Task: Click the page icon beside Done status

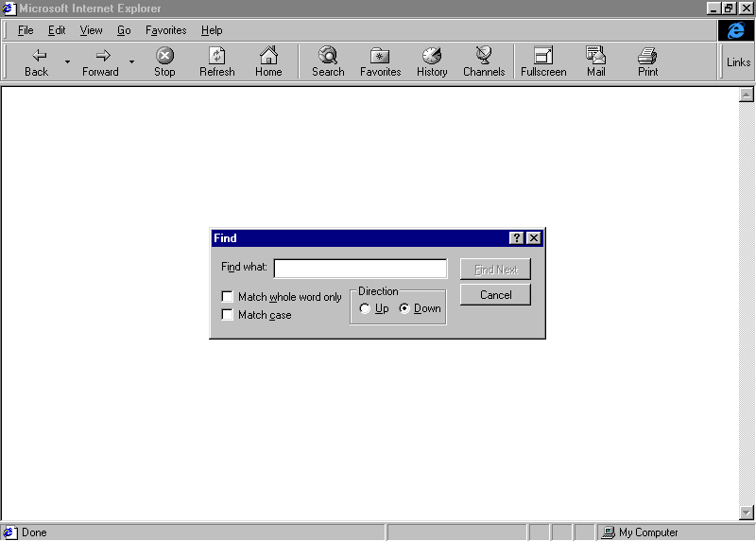Action: pos(9,532)
